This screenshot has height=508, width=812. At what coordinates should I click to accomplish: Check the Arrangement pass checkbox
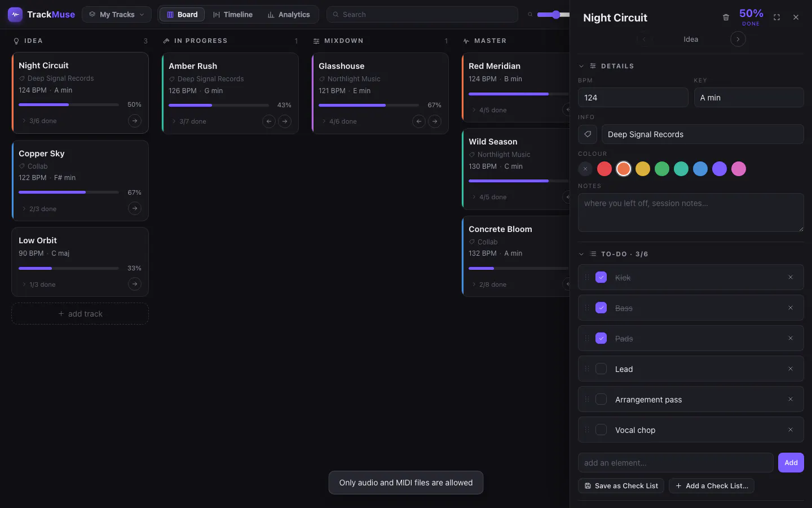pos(601,399)
